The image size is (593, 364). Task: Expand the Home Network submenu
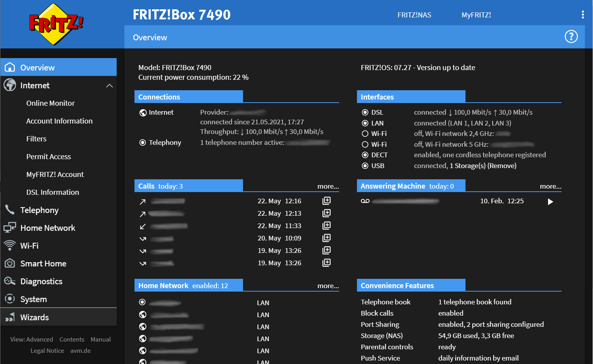tap(48, 228)
